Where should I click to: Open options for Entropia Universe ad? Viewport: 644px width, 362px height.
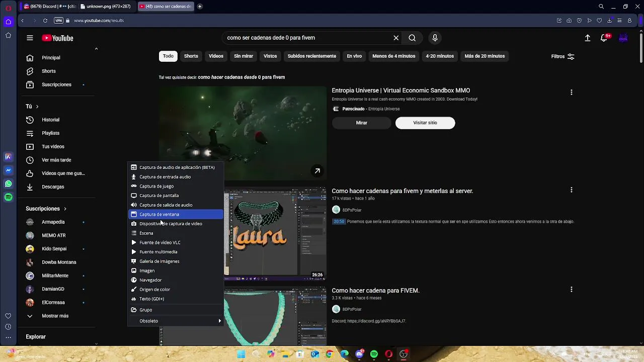(571, 93)
